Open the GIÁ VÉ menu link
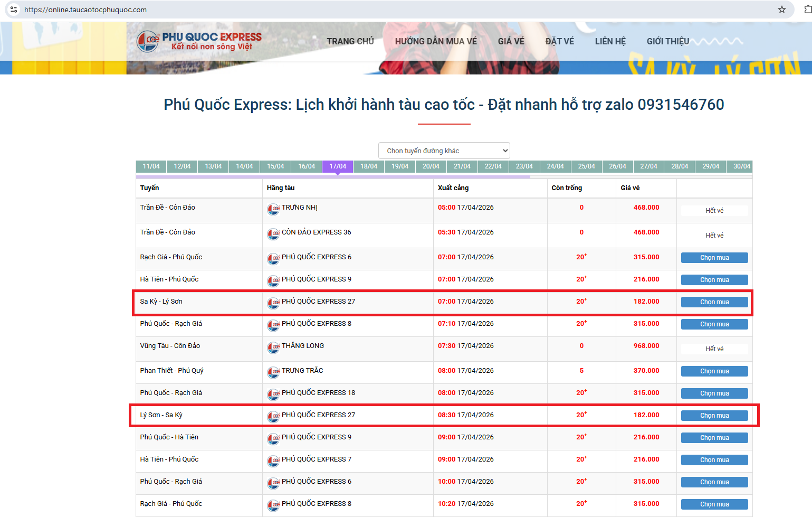812x517 pixels. [x=511, y=41]
